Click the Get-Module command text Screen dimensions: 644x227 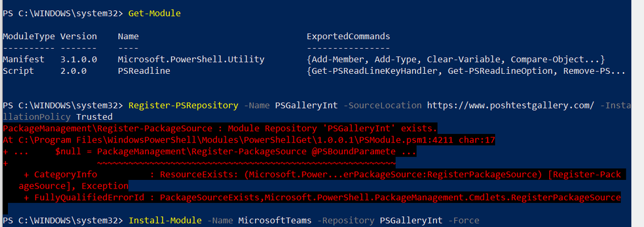(155, 14)
